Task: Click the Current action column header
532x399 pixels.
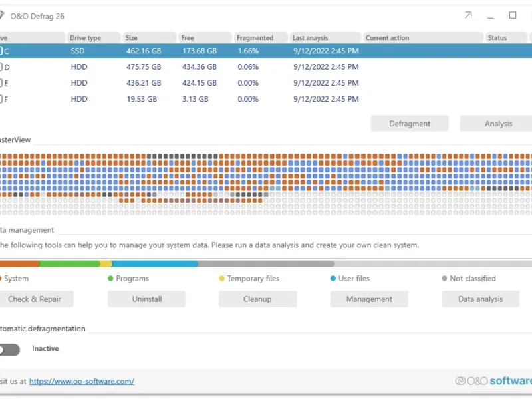Action: click(x=423, y=38)
